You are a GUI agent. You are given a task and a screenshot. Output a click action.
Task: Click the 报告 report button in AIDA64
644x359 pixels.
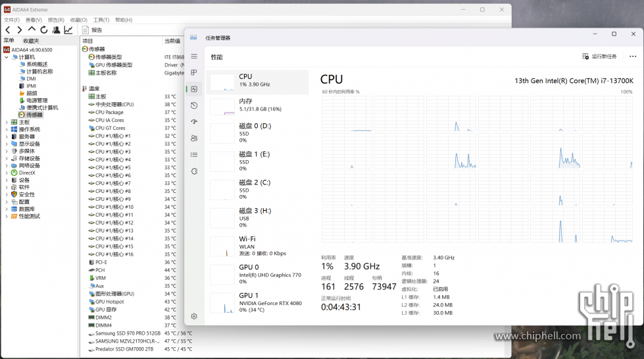pyautogui.click(x=92, y=30)
